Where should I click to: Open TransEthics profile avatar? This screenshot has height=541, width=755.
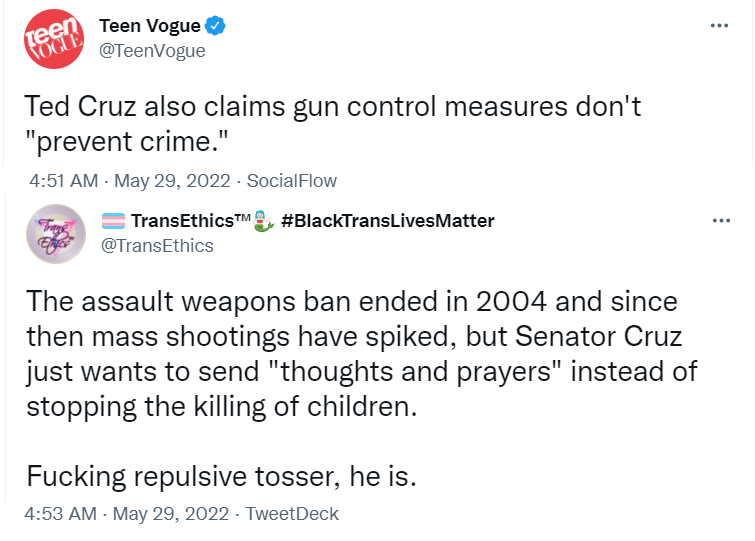pos(56,234)
